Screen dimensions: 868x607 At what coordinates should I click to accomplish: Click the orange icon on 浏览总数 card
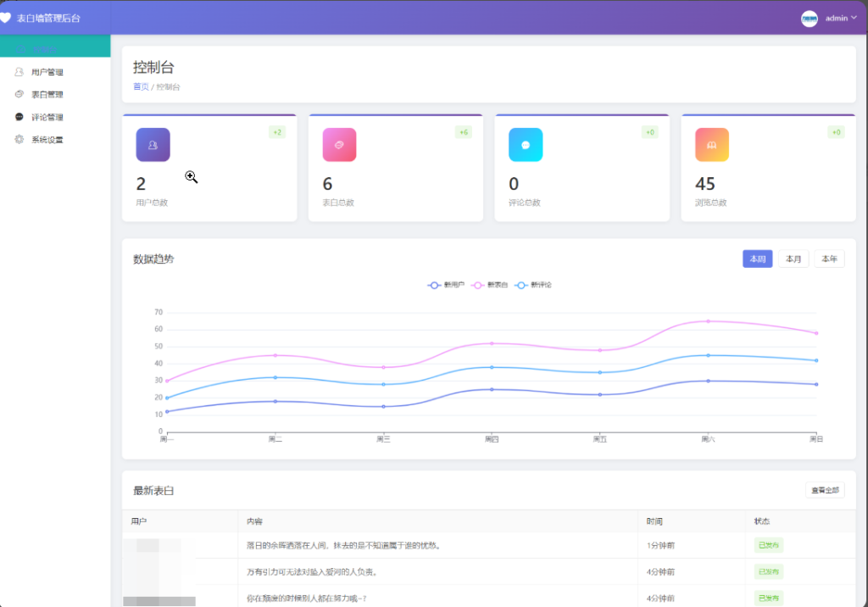(x=711, y=144)
